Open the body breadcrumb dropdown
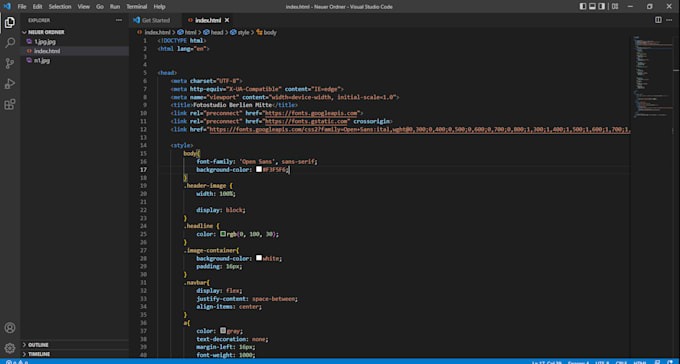Image resolution: width=680 pixels, height=364 pixels. [x=266, y=32]
